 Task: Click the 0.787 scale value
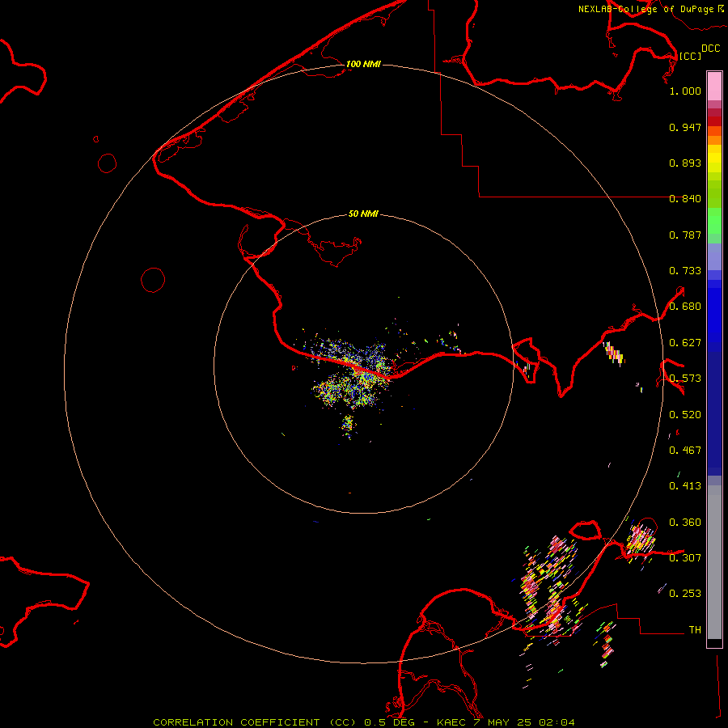click(685, 235)
